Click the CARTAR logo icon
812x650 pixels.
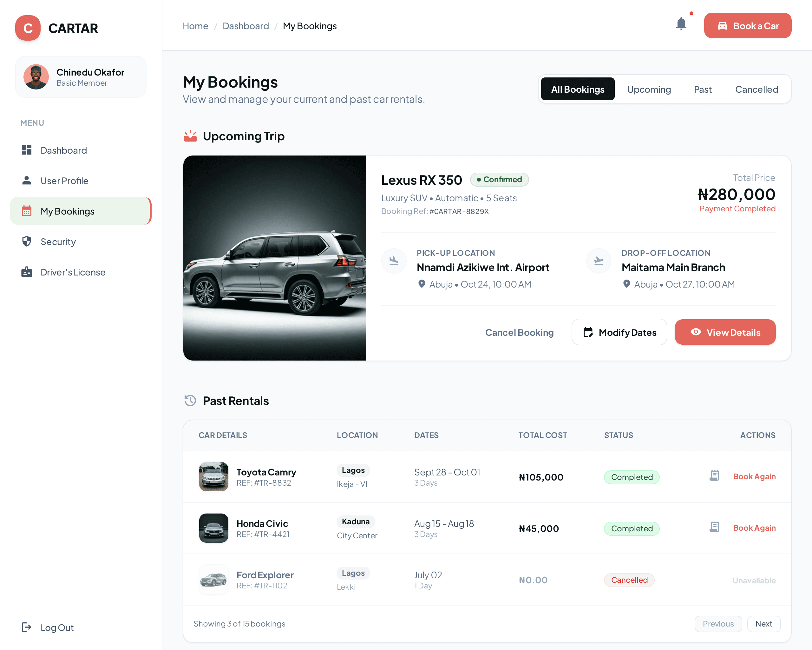click(28, 28)
